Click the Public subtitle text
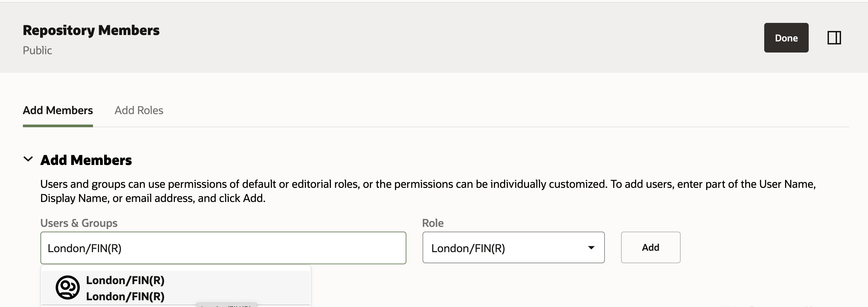Viewport: 868px width, 307px height. pos(37,50)
